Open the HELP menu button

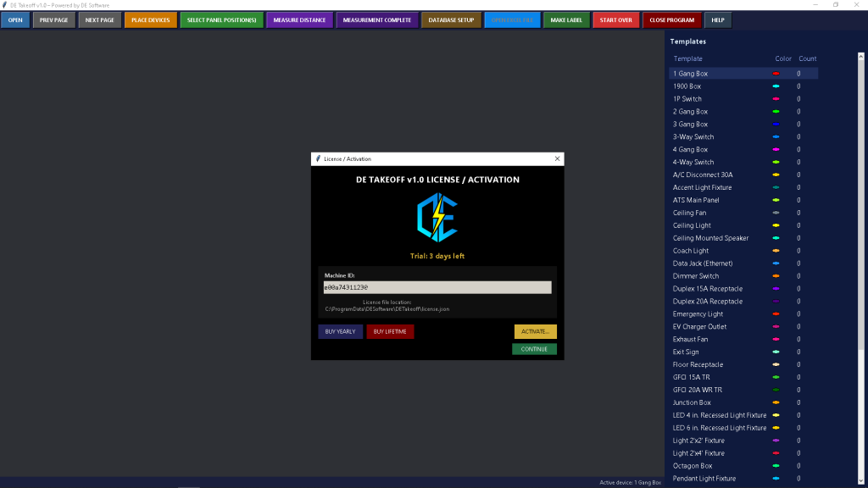717,19
